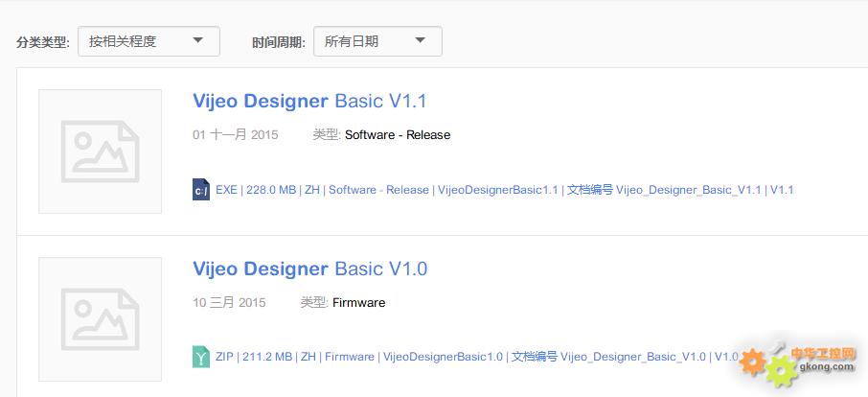Click the arrow in the 所有日期 dropdown
868x397 pixels.
point(421,40)
